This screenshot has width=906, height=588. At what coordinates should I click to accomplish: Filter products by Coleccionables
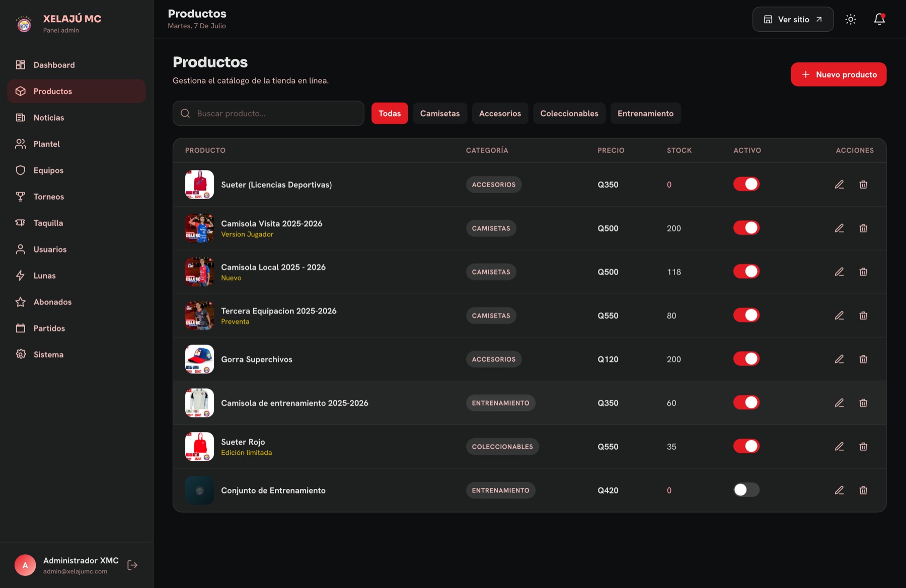(569, 113)
